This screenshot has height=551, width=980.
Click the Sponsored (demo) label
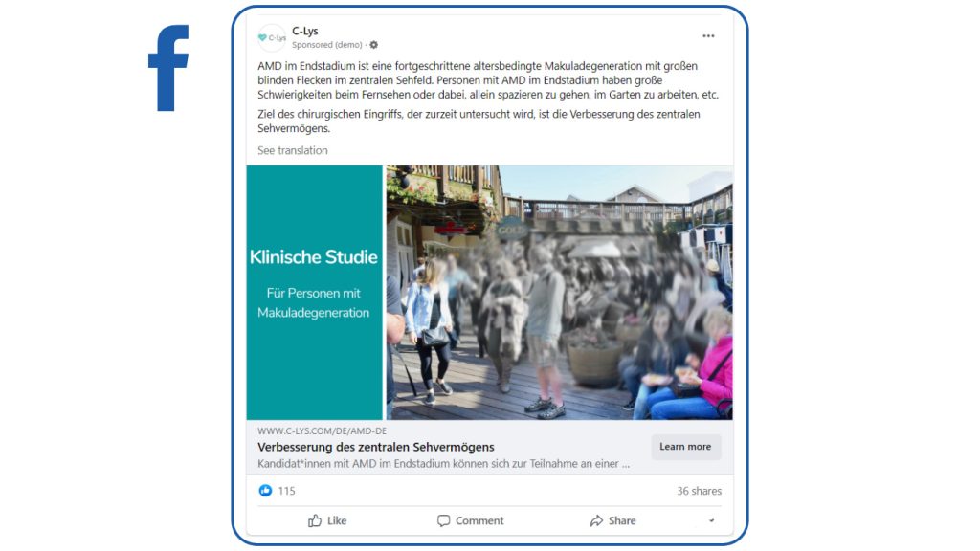327,45
